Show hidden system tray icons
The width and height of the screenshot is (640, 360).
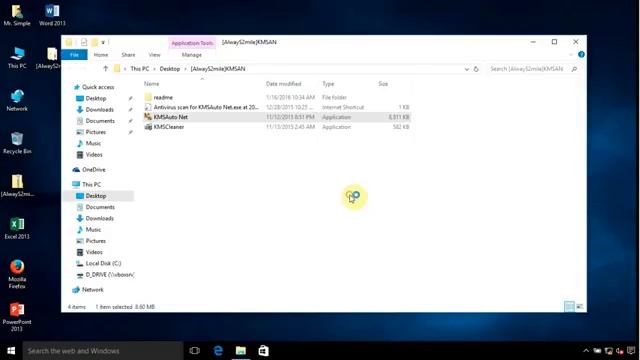pos(586,351)
